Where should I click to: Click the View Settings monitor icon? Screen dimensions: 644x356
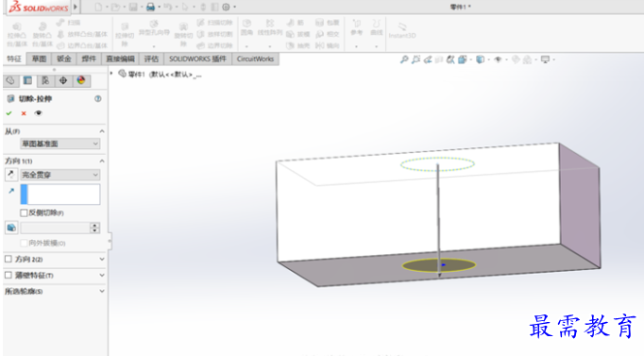pyautogui.click(x=545, y=59)
